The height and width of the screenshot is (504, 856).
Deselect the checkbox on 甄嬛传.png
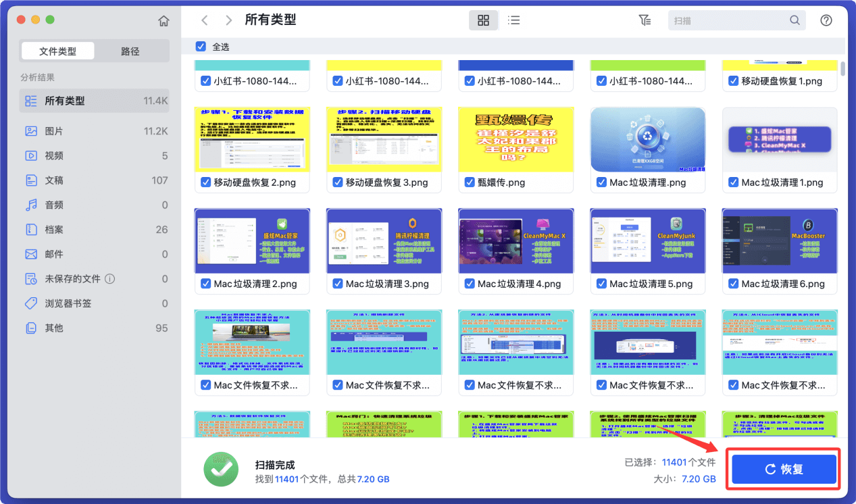point(469,182)
